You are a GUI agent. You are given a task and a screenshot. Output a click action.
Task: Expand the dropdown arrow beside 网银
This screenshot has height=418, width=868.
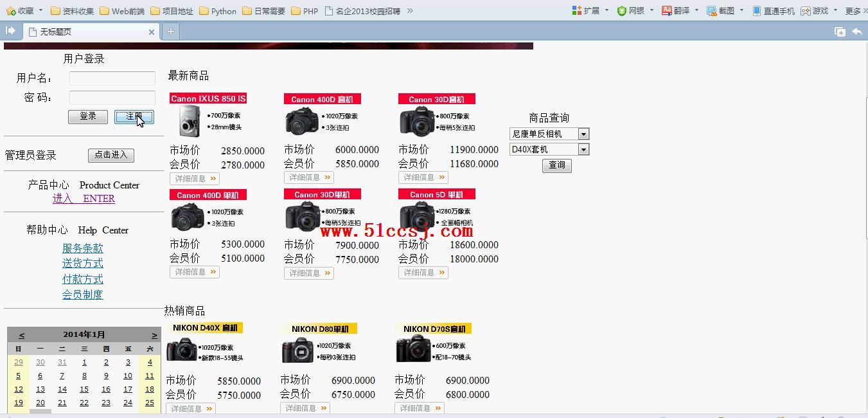click(x=651, y=10)
